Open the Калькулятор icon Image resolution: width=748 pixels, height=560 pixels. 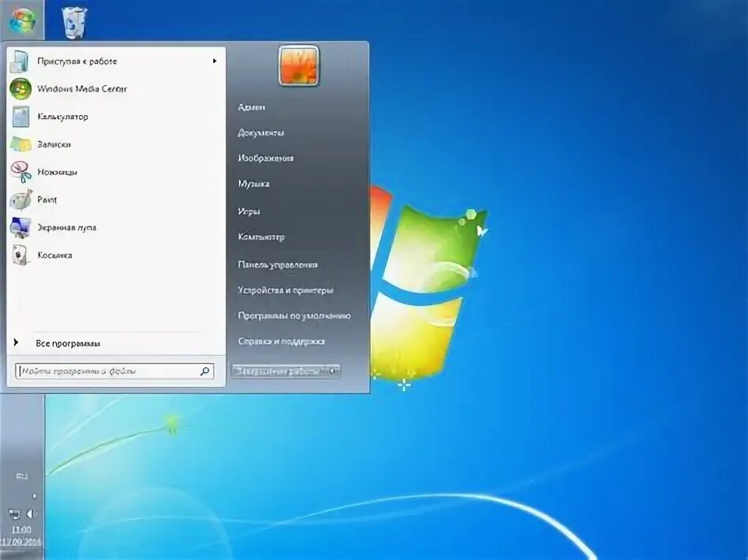[21, 117]
